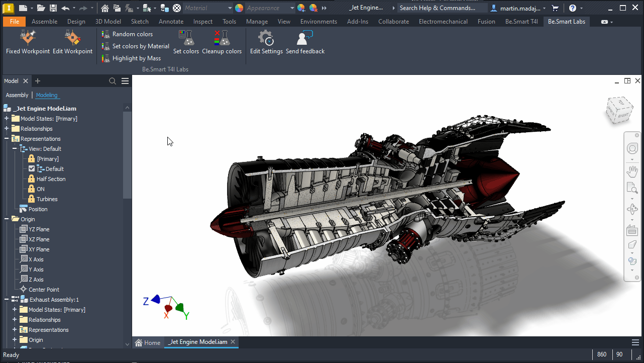Run the Cleanup colors tool
The width and height of the screenshot is (644, 363).
[222, 38]
